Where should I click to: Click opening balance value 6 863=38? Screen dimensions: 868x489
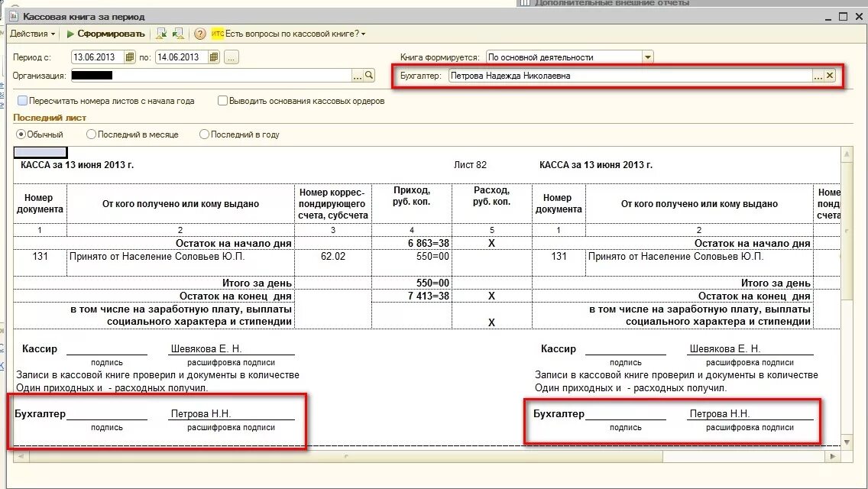pos(429,243)
